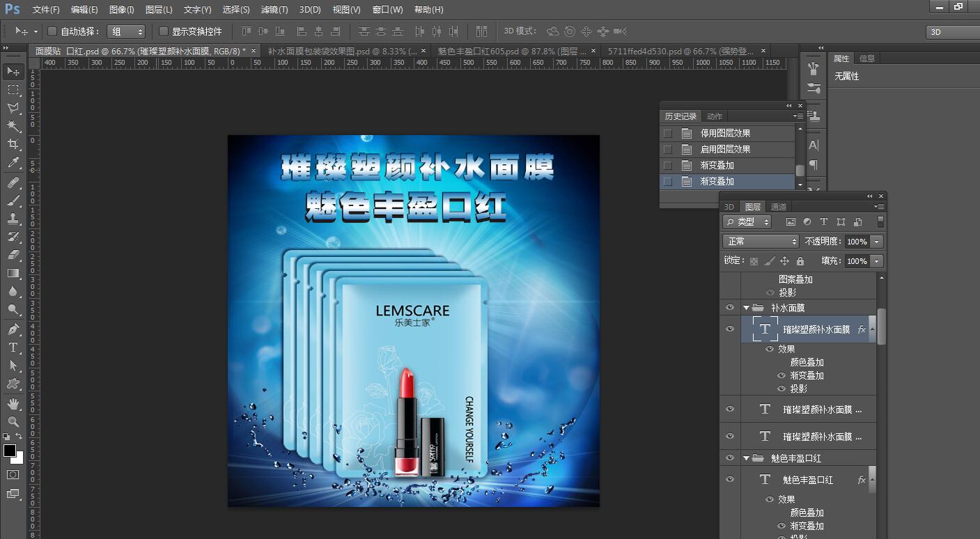This screenshot has width=980, height=539.
Task: Select the Polygonal Lasso tool
Action: pos(13,108)
